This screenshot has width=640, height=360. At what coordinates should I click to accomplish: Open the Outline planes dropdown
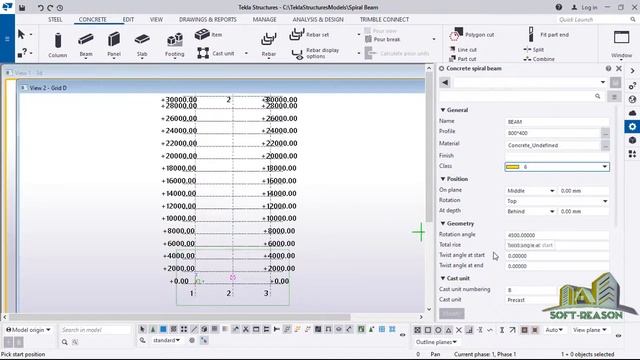[x=436, y=342]
